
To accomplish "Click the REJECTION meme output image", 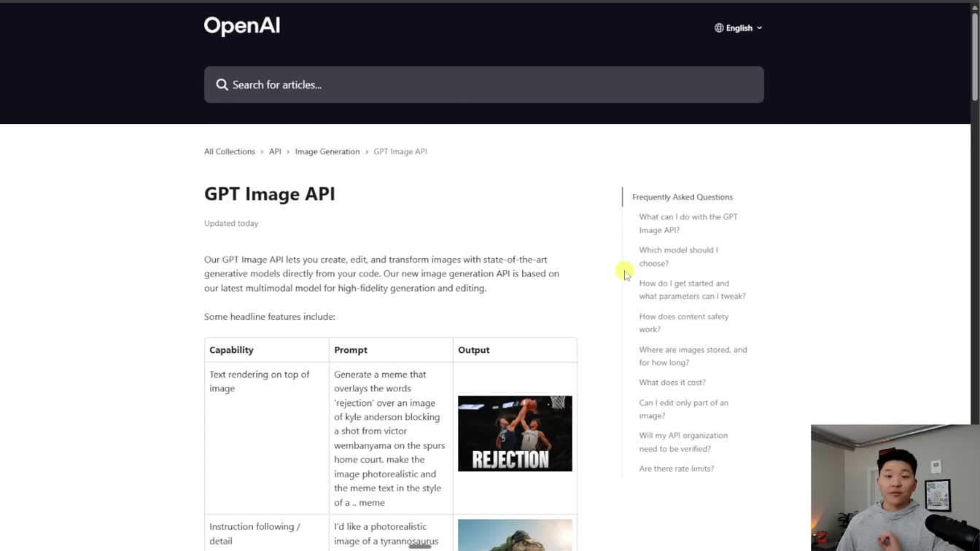I will (x=515, y=434).
